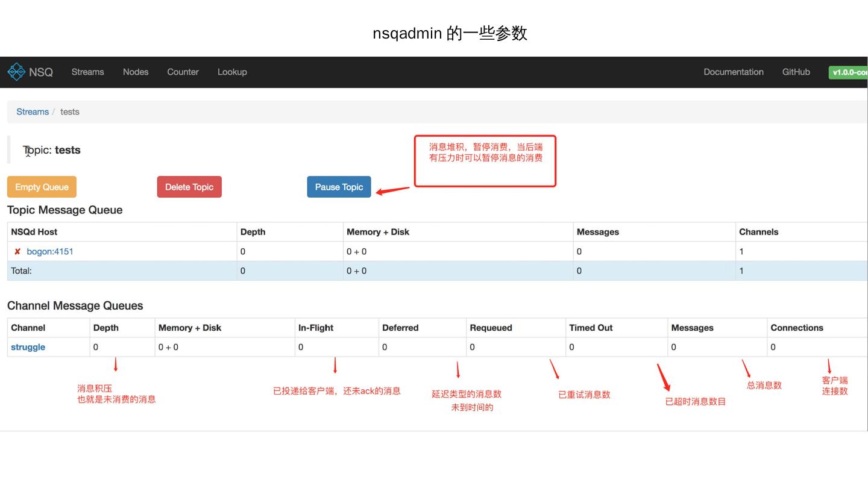Open the struggle channel link
The image size is (868, 488).
coord(28,347)
